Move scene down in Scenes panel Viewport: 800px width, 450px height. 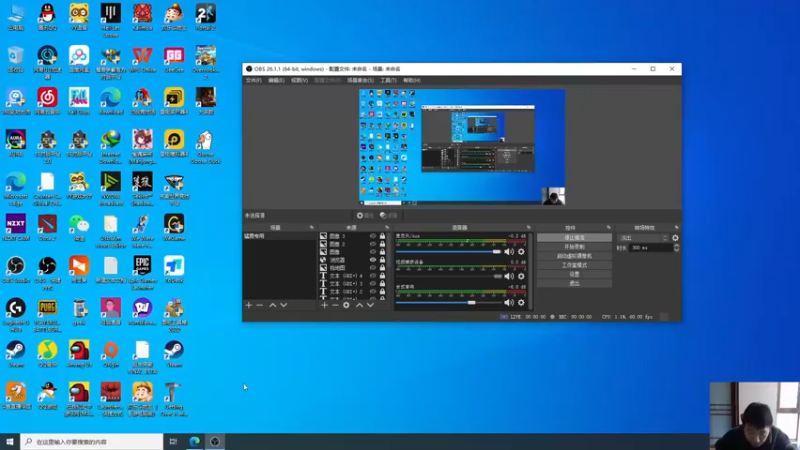(284, 305)
